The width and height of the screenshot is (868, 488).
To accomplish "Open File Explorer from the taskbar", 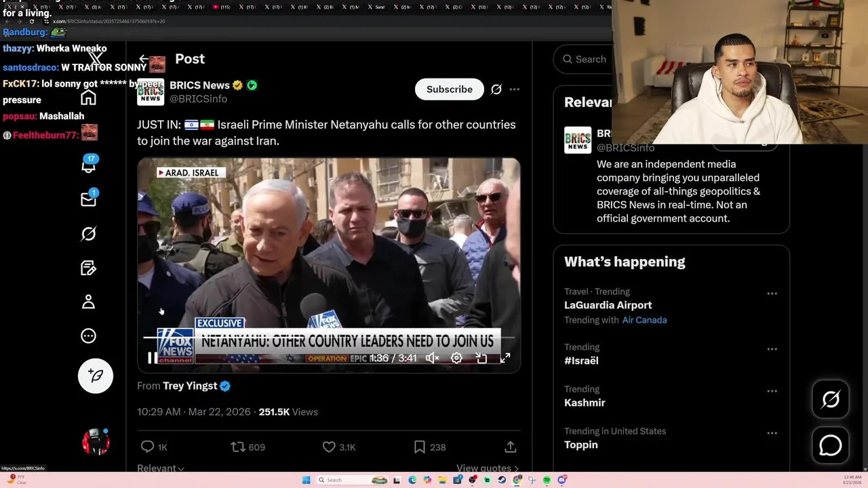I will [x=442, y=480].
